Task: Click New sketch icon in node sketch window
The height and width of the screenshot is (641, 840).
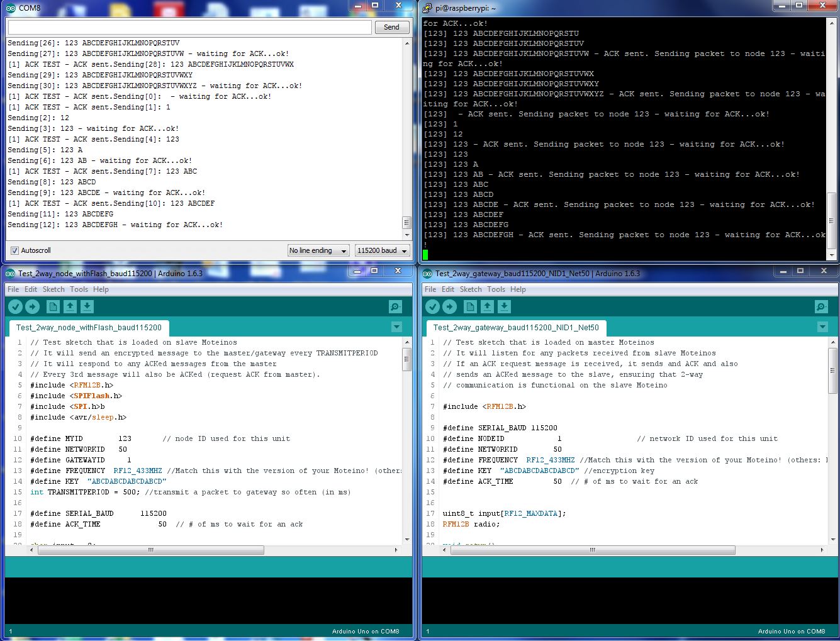Action: click(x=53, y=306)
